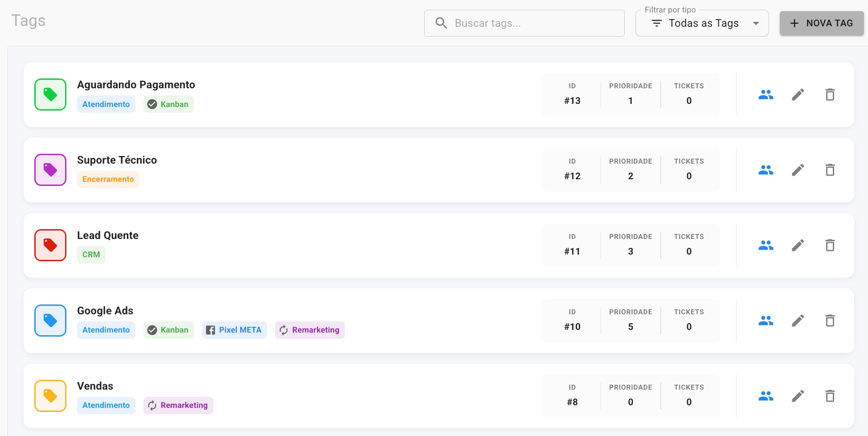Edit the Google Ads tag
Screen dimensions: 868x436
[x=798, y=321]
